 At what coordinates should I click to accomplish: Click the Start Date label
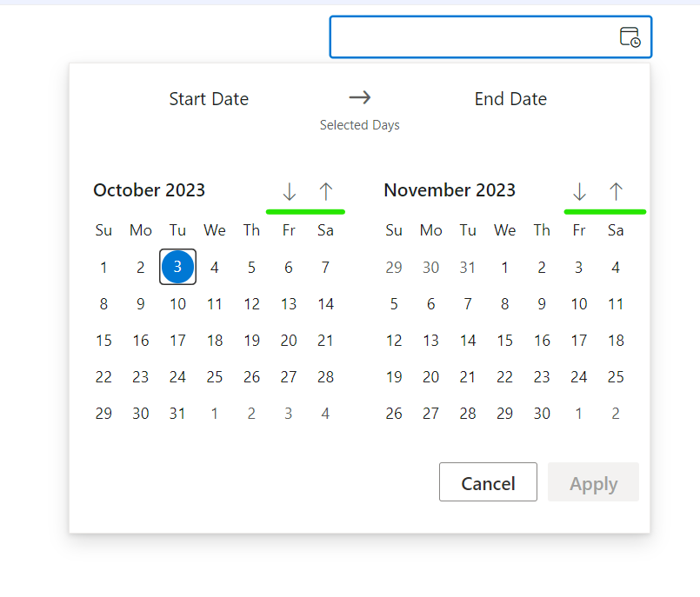pyautogui.click(x=209, y=99)
